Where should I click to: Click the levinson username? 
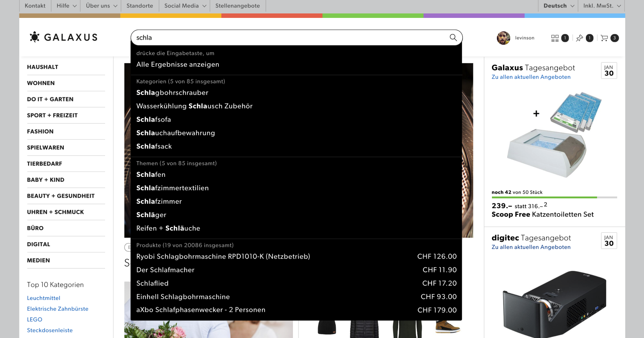pos(525,38)
